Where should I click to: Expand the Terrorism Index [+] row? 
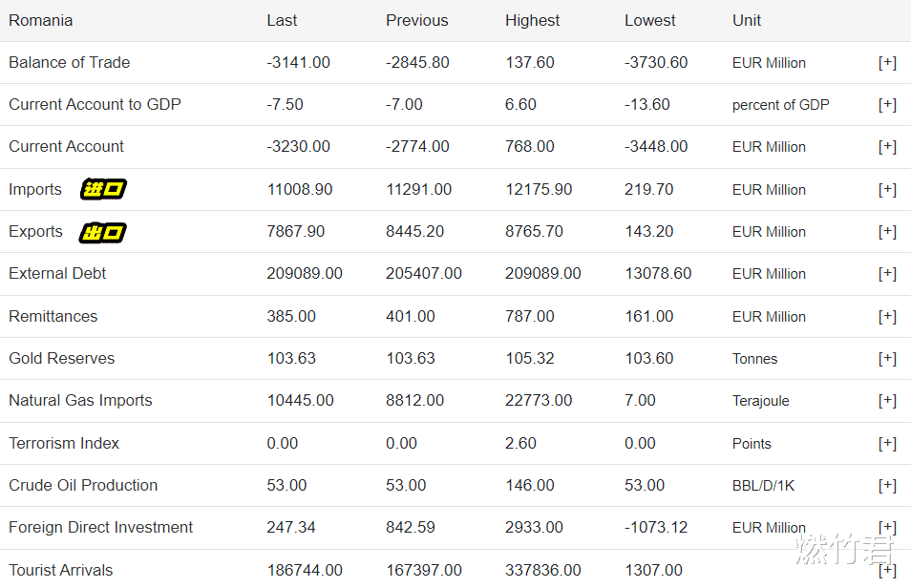pos(887,444)
